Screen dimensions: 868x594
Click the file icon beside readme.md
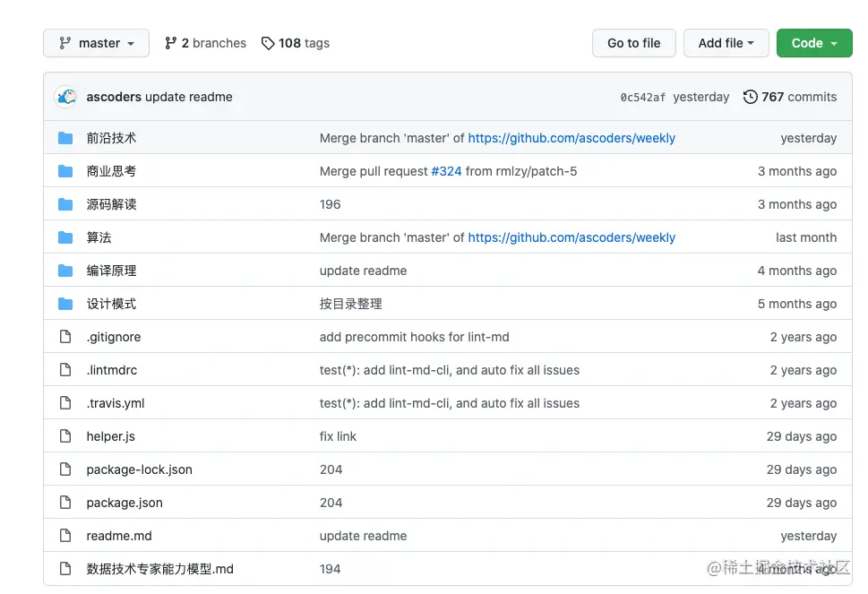click(x=65, y=536)
